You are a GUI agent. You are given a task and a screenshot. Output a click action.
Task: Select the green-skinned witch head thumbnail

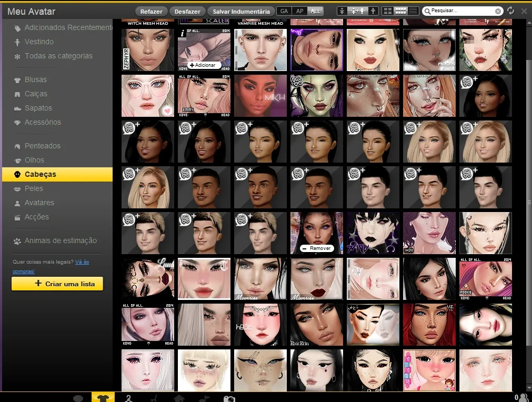[317, 96]
